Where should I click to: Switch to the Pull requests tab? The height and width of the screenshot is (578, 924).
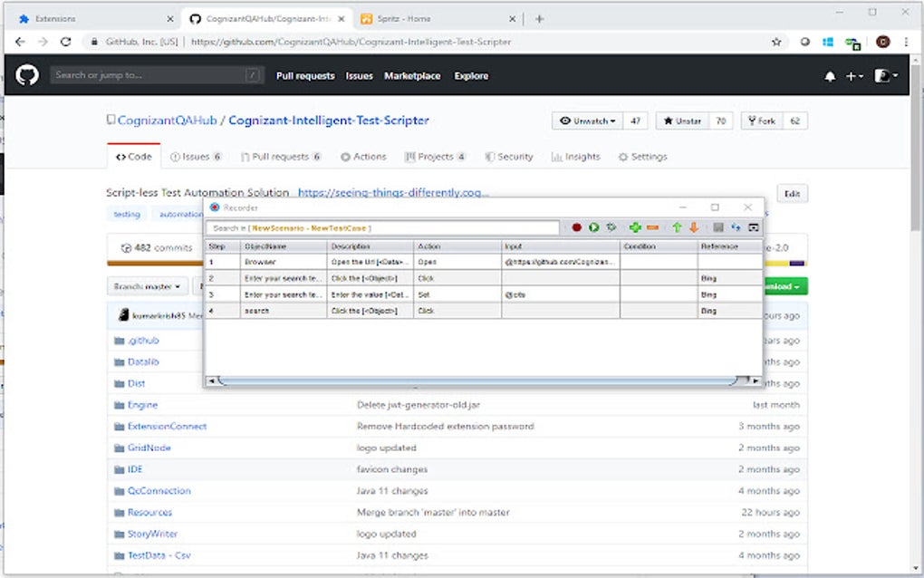click(x=280, y=156)
